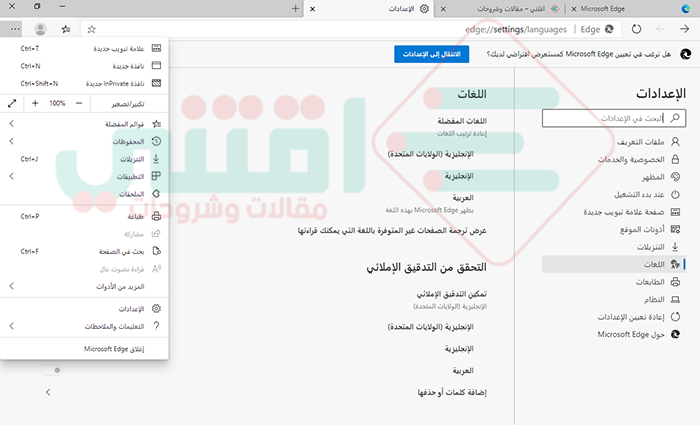Expand التعليمات والملاحظات (Help and feedback) submenu
Image resolution: width=700 pixels, height=425 pixels.
84,326
